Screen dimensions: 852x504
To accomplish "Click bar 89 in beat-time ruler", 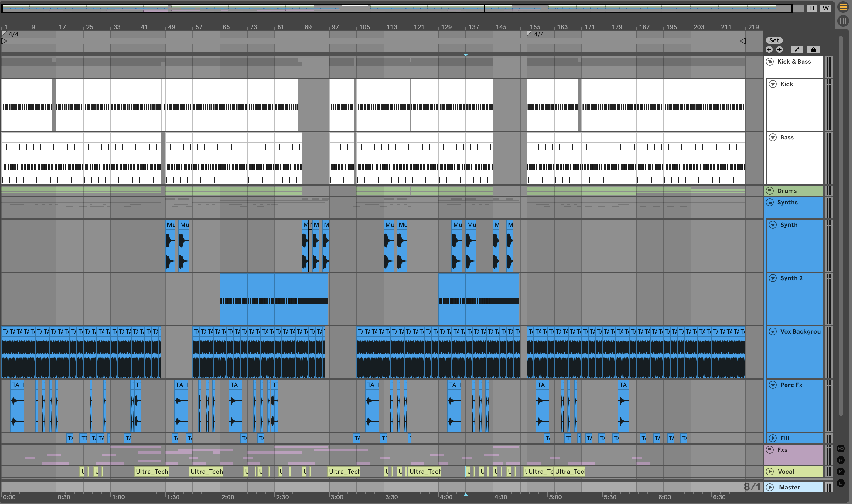I will click(308, 27).
